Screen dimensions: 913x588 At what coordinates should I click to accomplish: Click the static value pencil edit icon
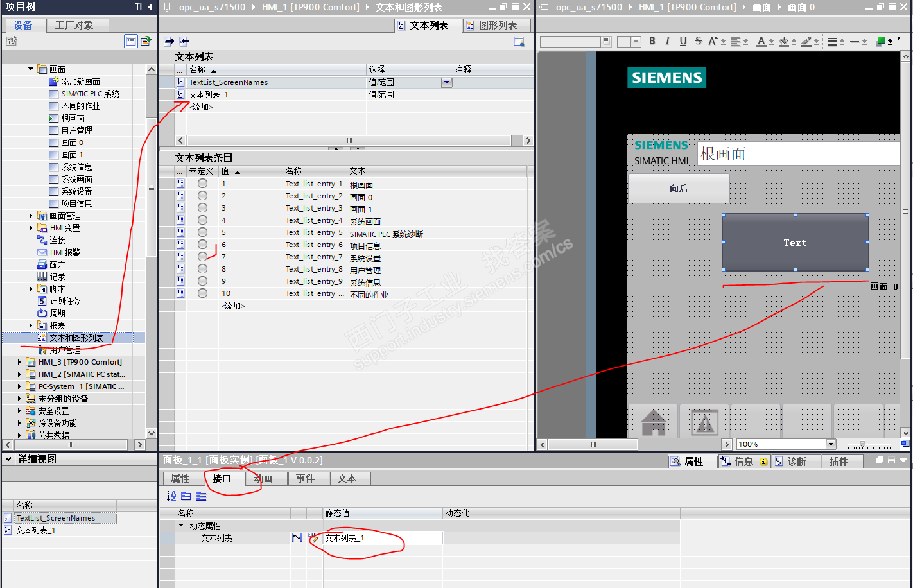[x=313, y=538]
